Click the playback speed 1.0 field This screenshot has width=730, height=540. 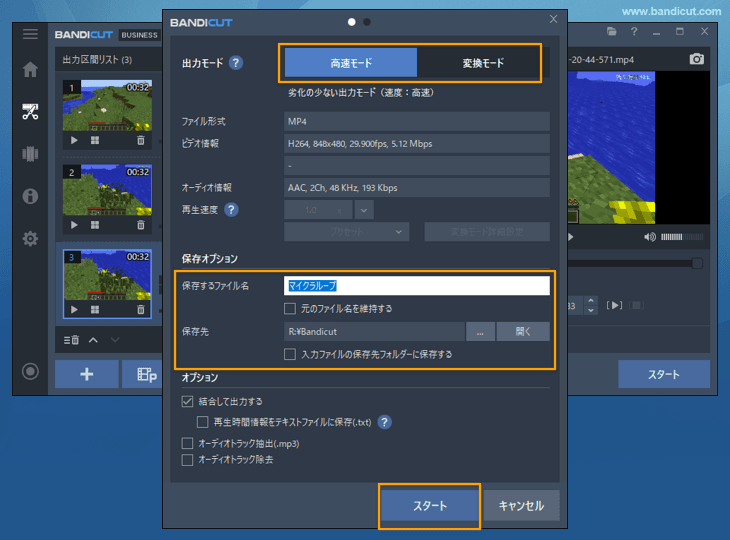(318, 210)
